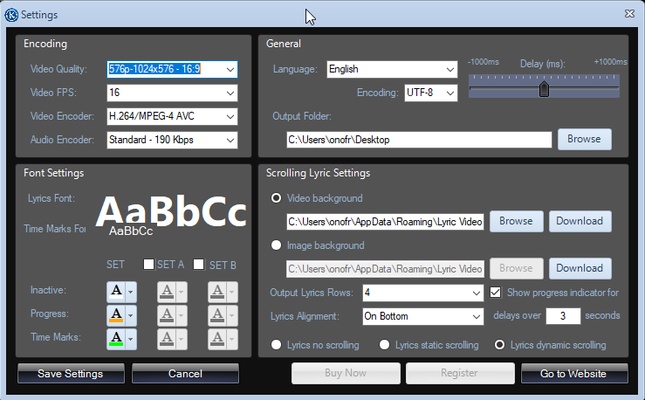Click the delays over seconds field
645x400 pixels.
click(563, 316)
